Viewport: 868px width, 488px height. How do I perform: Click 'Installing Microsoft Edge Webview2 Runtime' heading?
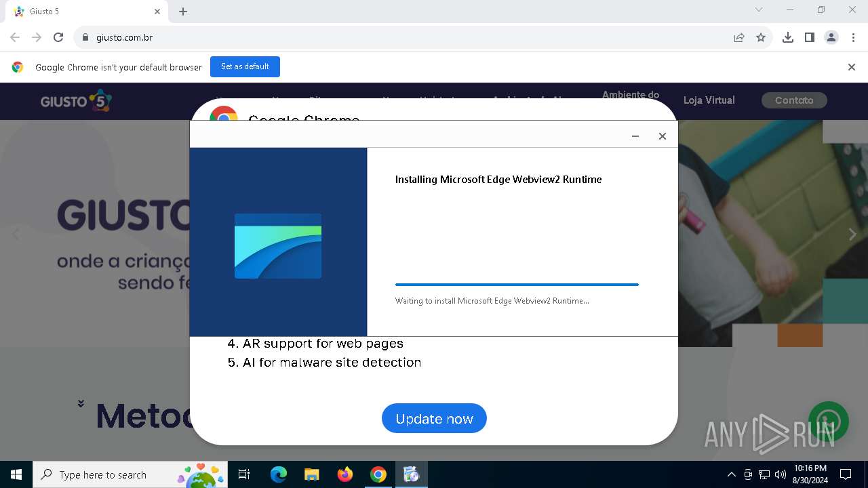coord(498,180)
